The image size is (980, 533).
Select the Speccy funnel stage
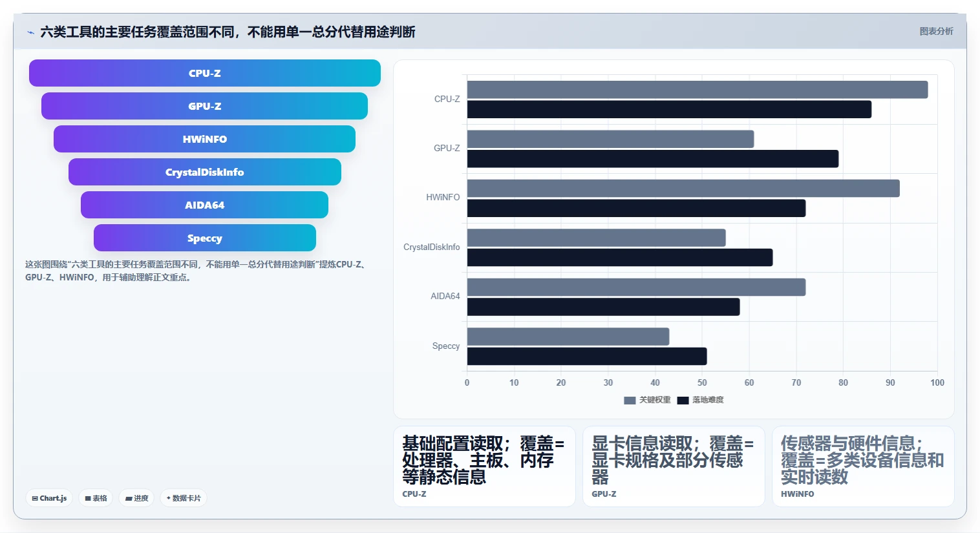pyautogui.click(x=205, y=238)
